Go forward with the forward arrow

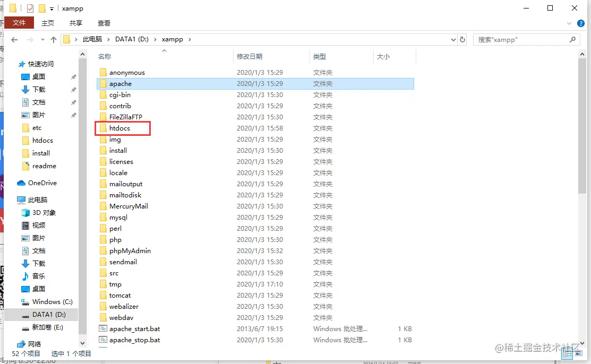coord(30,40)
